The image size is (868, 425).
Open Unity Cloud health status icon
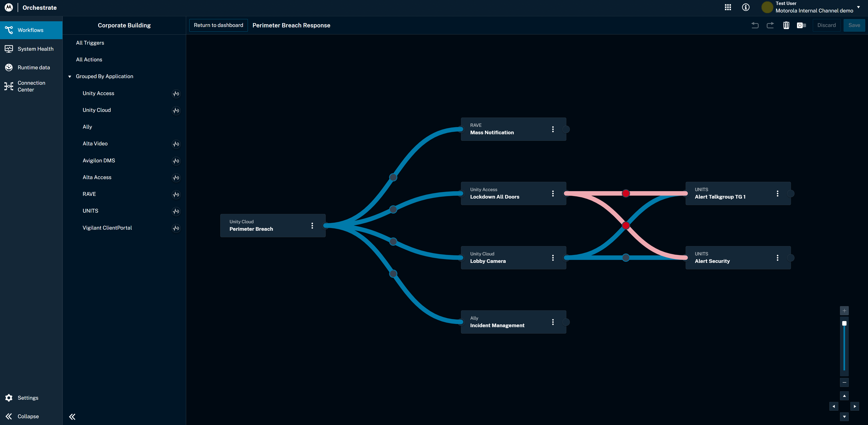pyautogui.click(x=176, y=111)
